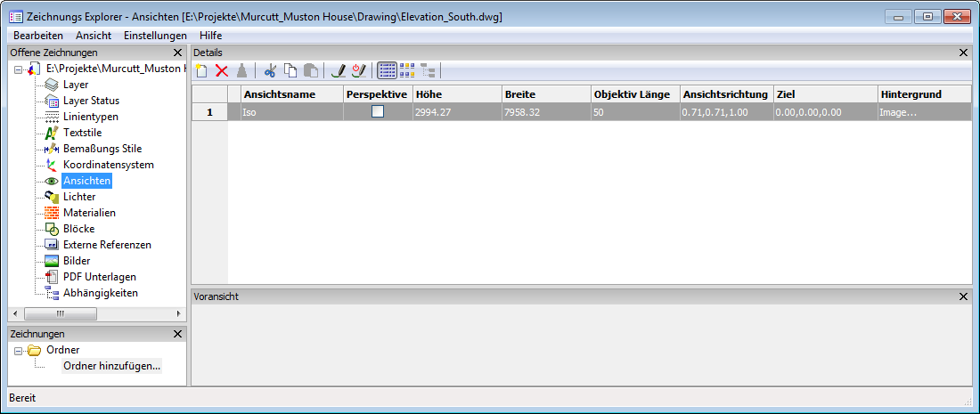Image resolution: width=980 pixels, height=414 pixels.
Task: Collapse the E:\Projekte drawing tree node
Action: (x=19, y=69)
